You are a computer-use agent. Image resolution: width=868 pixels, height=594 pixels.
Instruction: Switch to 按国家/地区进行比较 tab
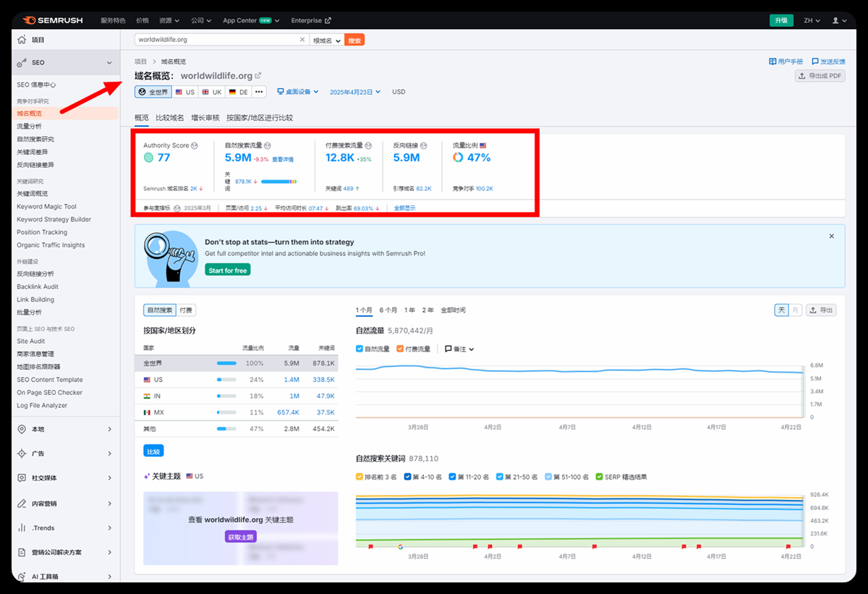tap(260, 117)
